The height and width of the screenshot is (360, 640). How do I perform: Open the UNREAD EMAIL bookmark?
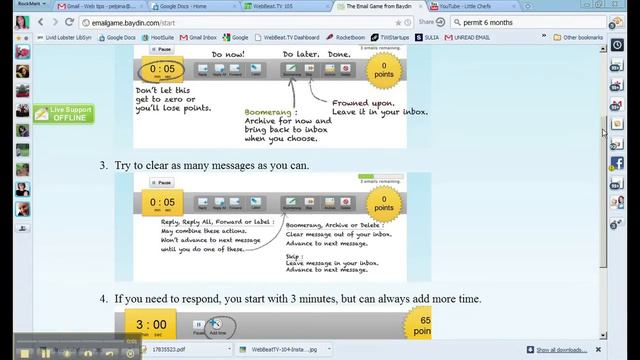coord(467,38)
